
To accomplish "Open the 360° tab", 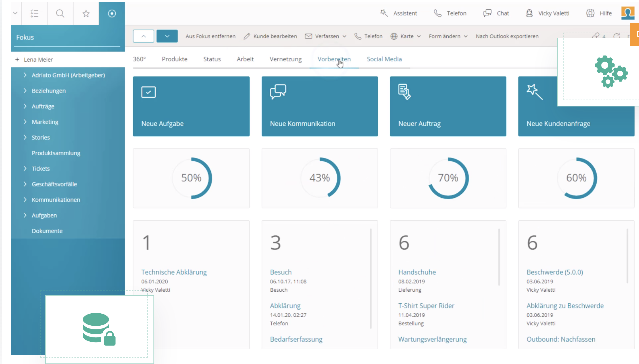I will coord(139,59).
